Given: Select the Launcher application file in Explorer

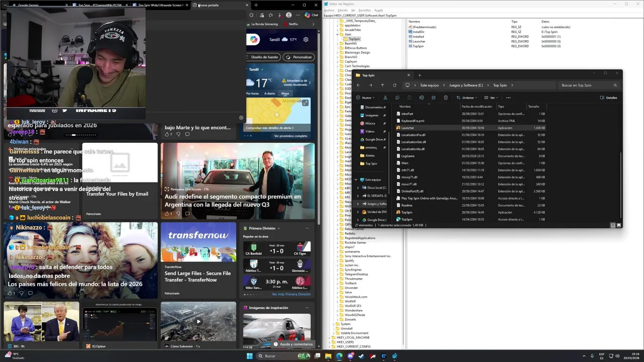Looking at the screenshot, I should click(x=470, y=128).
